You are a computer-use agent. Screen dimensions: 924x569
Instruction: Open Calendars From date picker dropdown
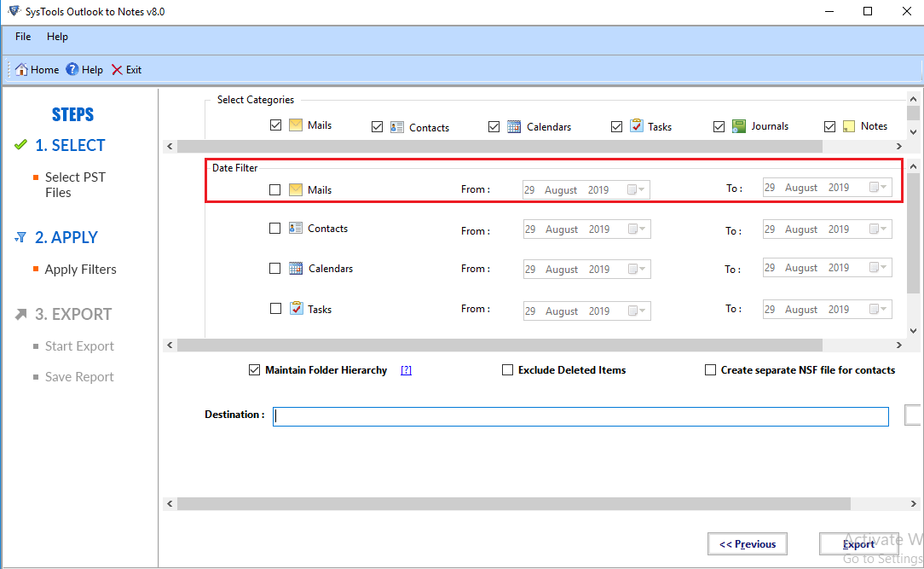(637, 269)
